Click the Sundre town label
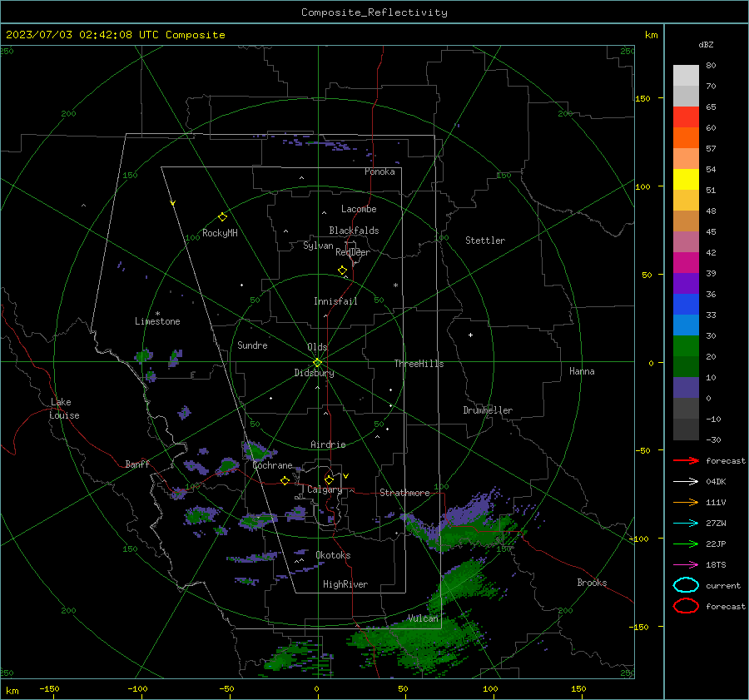The height and width of the screenshot is (700, 749). (x=252, y=345)
